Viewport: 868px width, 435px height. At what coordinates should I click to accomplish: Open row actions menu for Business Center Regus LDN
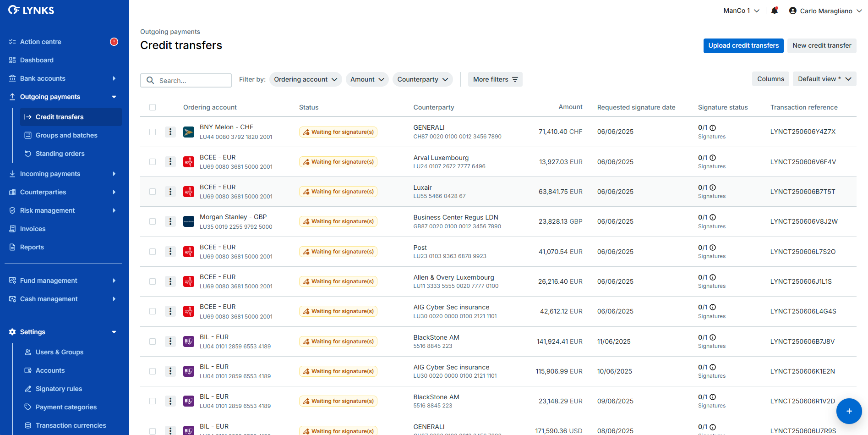170,221
